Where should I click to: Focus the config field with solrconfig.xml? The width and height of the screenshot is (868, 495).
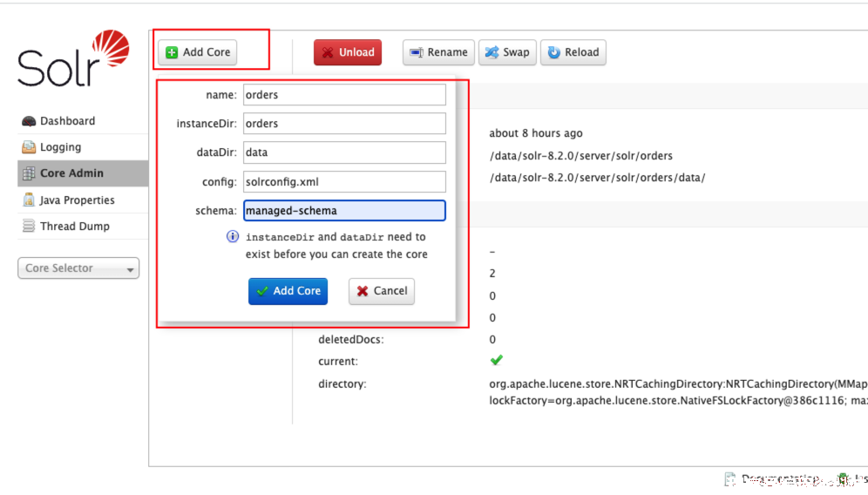click(x=344, y=181)
